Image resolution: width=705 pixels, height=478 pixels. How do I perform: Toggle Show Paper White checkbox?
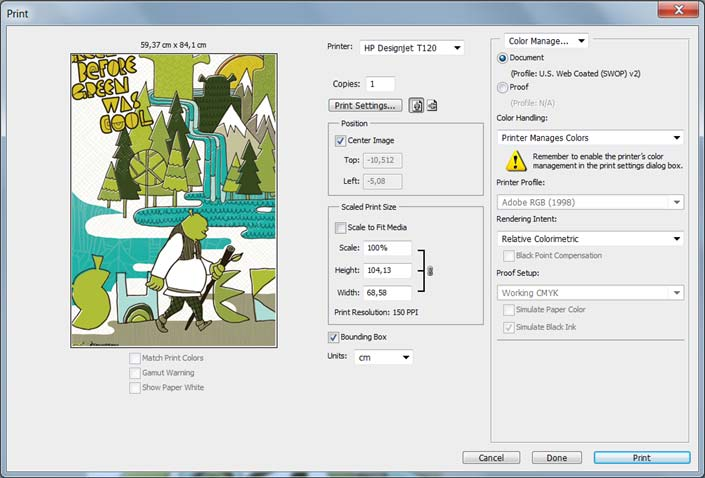coord(134,388)
